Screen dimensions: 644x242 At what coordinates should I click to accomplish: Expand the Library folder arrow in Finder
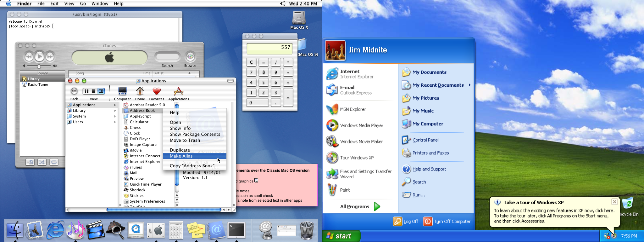[x=115, y=111]
